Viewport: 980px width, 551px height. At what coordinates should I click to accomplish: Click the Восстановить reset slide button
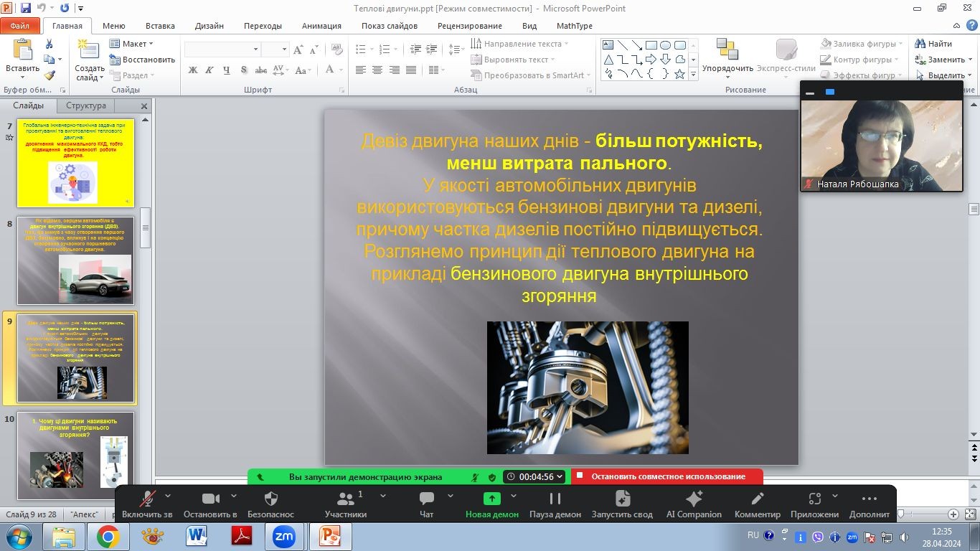(143, 60)
